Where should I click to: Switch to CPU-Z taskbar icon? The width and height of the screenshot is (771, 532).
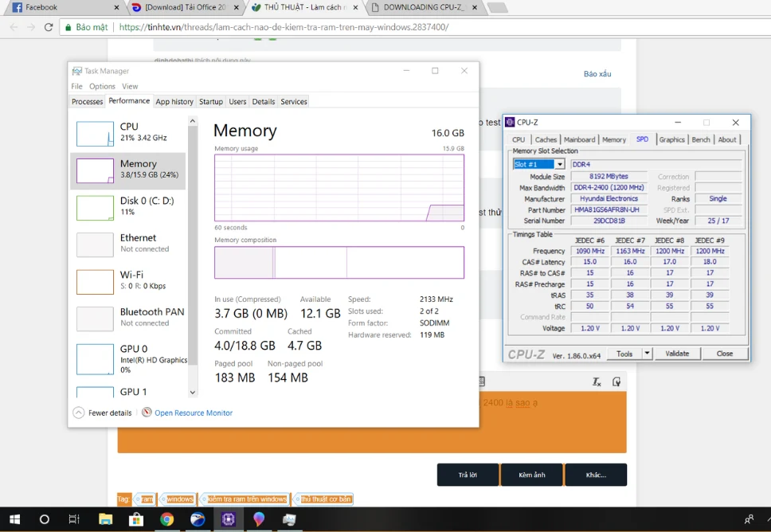click(228, 519)
